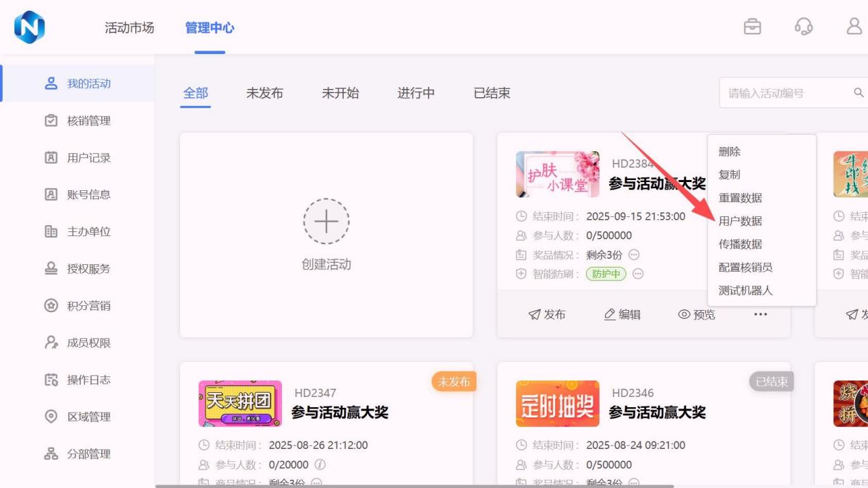Click the eye preview icon on HD2384 card
This screenshot has height=488, width=868.
[684, 314]
